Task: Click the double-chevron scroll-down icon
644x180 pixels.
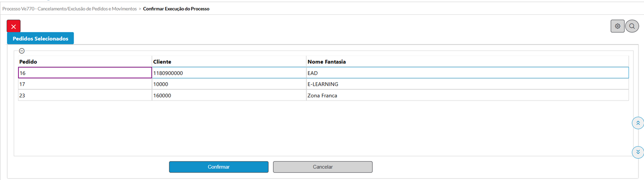Action: point(638,152)
